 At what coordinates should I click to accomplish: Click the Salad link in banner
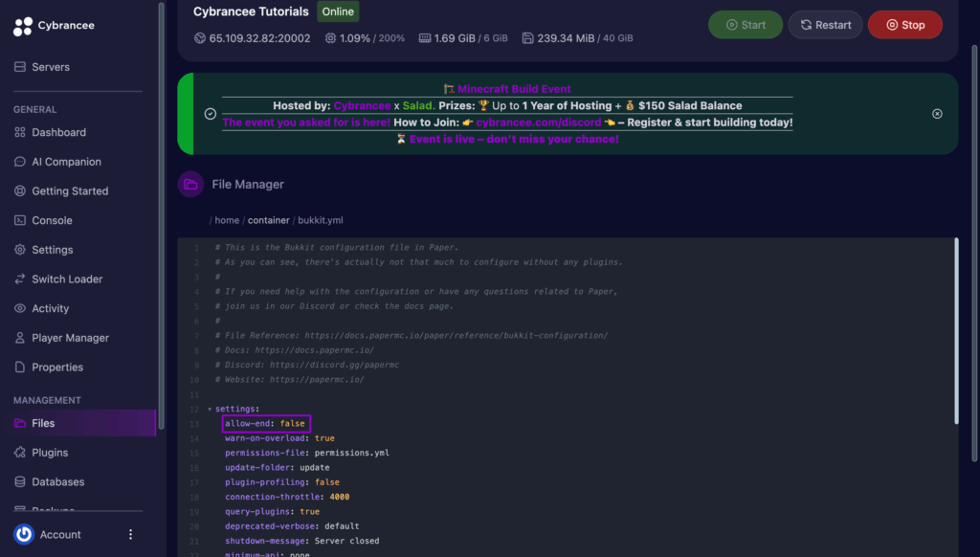[x=419, y=105]
